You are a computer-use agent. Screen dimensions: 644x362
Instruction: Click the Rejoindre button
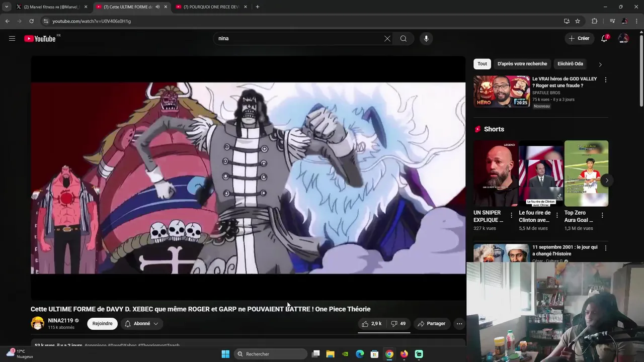tap(102, 324)
